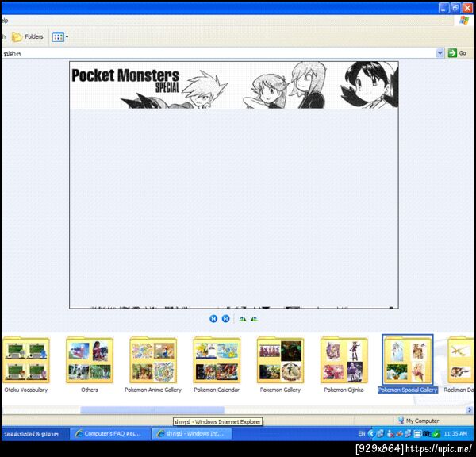Expand the address bar dropdown arrow
Screen dimensions: 476x457
440,53
